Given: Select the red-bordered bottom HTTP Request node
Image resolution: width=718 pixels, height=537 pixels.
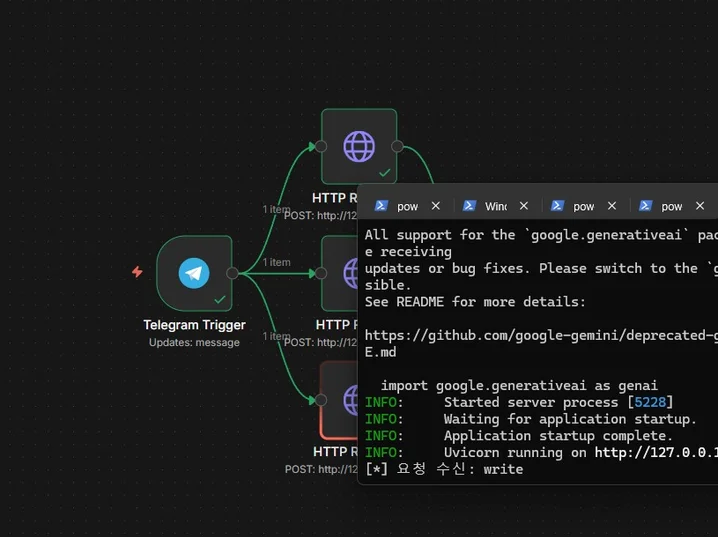Looking at the screenshot, I should pyautogui.click(x=340, y=400).
